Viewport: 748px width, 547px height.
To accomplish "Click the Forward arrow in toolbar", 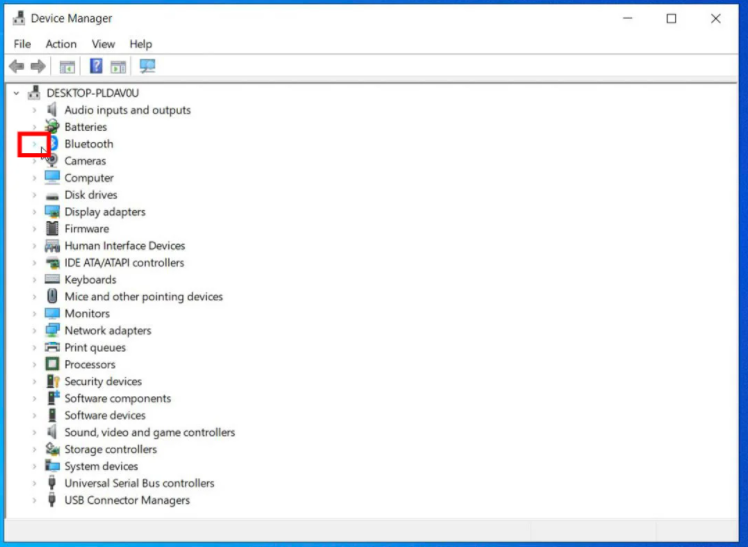I will [38, 67].
